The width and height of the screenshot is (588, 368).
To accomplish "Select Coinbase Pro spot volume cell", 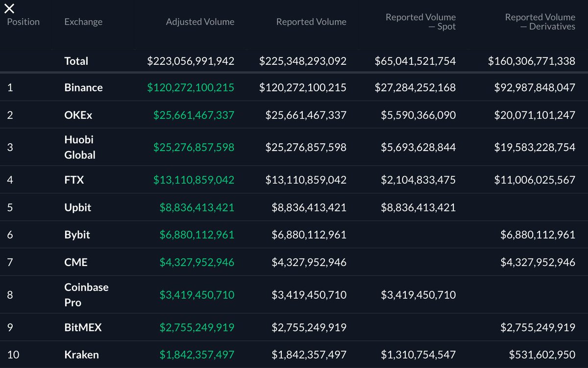I will tap(418, 295).
